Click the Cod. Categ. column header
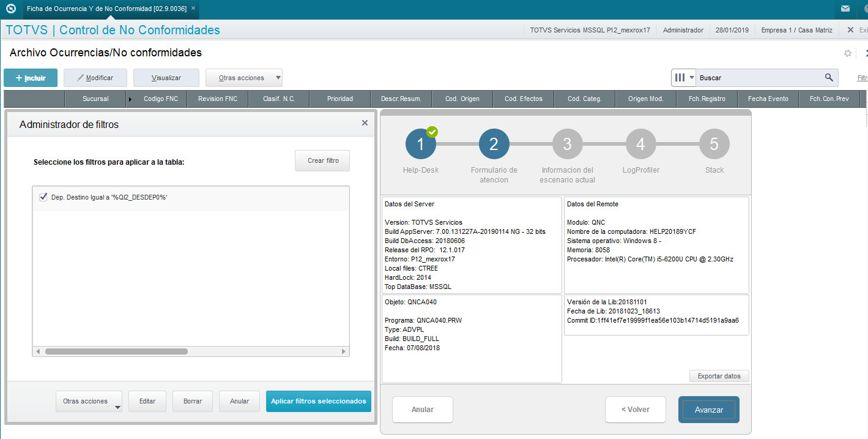Image resolution: width=868 pixels, height=439 pixels. [x=585, y=99]
